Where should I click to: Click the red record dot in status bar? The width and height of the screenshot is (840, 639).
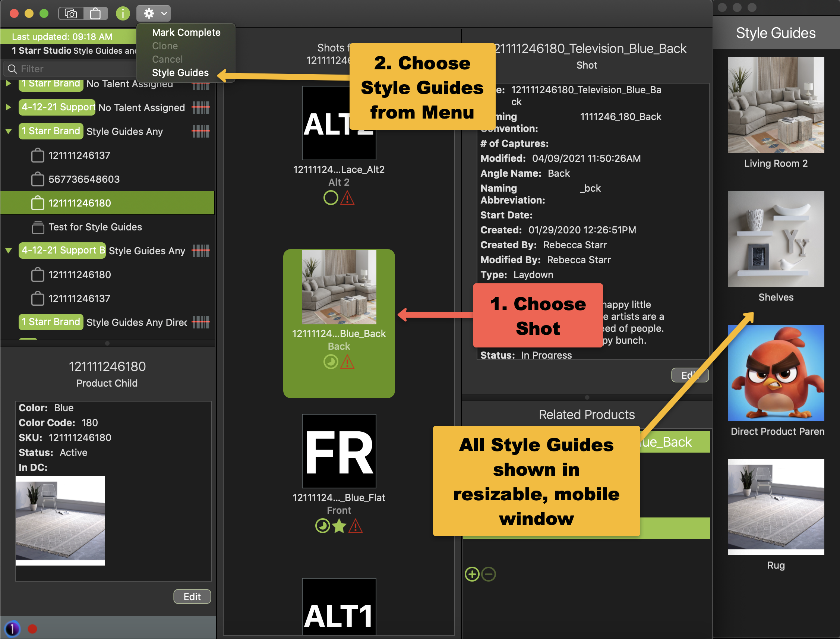(33, 629)
